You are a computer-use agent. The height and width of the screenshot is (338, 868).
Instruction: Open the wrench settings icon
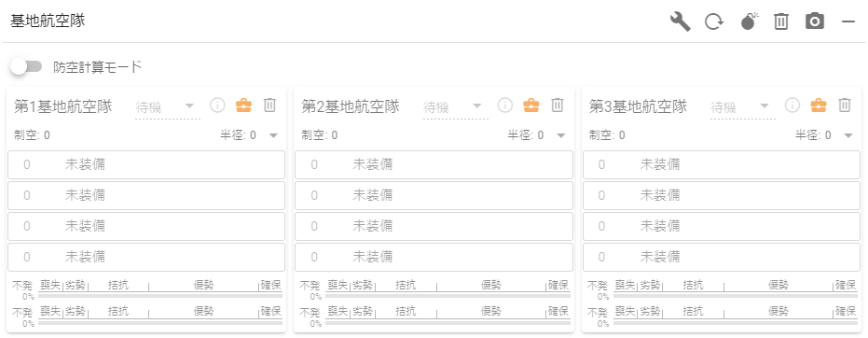click(x=681, y=21)
